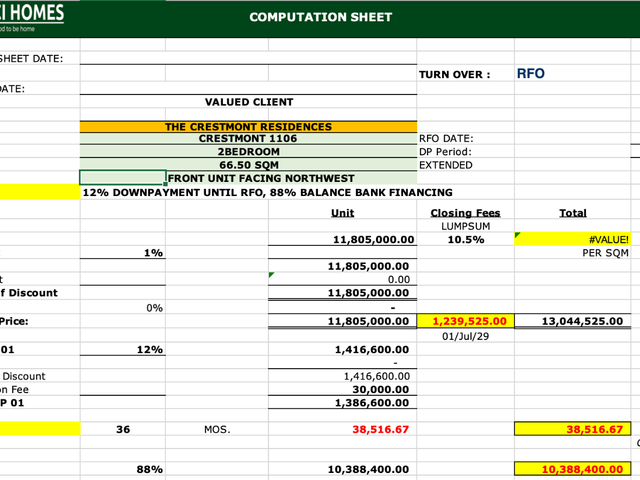Select the 13,044,525.00 total cell
The height and width of the screenshot is (480, 640).
572,321
